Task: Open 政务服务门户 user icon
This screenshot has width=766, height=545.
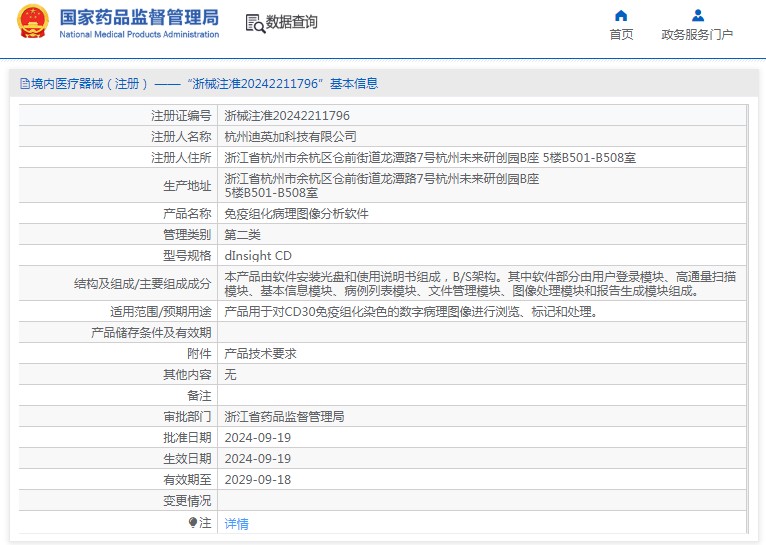Action: (x=698, y=16)
